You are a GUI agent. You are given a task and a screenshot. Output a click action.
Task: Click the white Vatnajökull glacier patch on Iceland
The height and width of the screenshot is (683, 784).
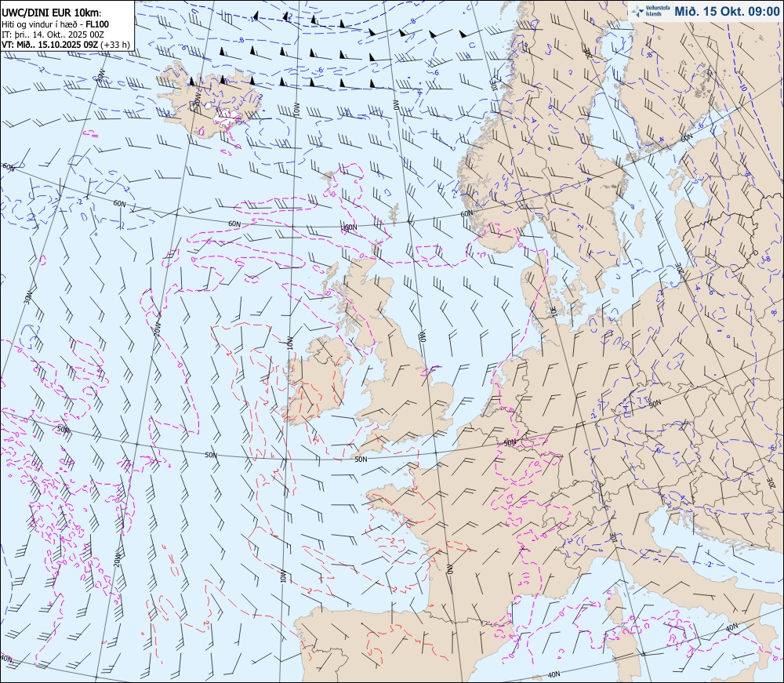[227, 118]
